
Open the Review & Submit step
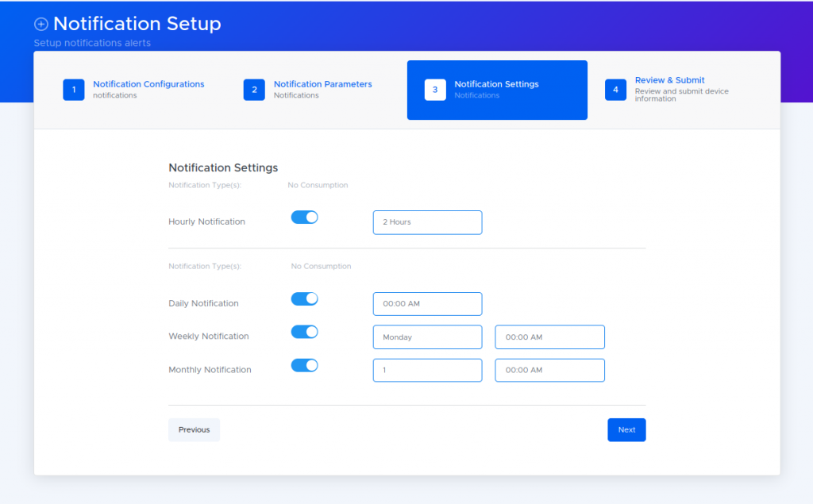(x=669, y=79)
